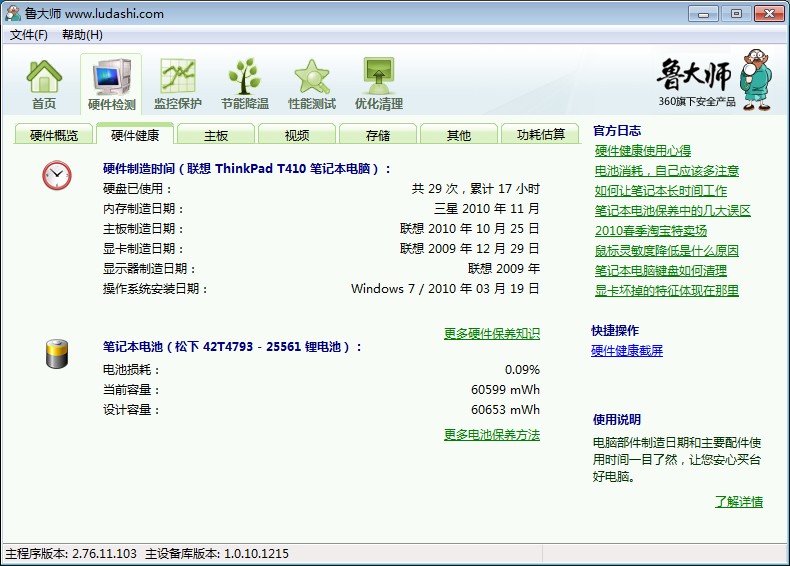Open 2010春季淘宝特卖场 link
The height and width of the screenshot is (566, 790).
click(x=650, y=231)
